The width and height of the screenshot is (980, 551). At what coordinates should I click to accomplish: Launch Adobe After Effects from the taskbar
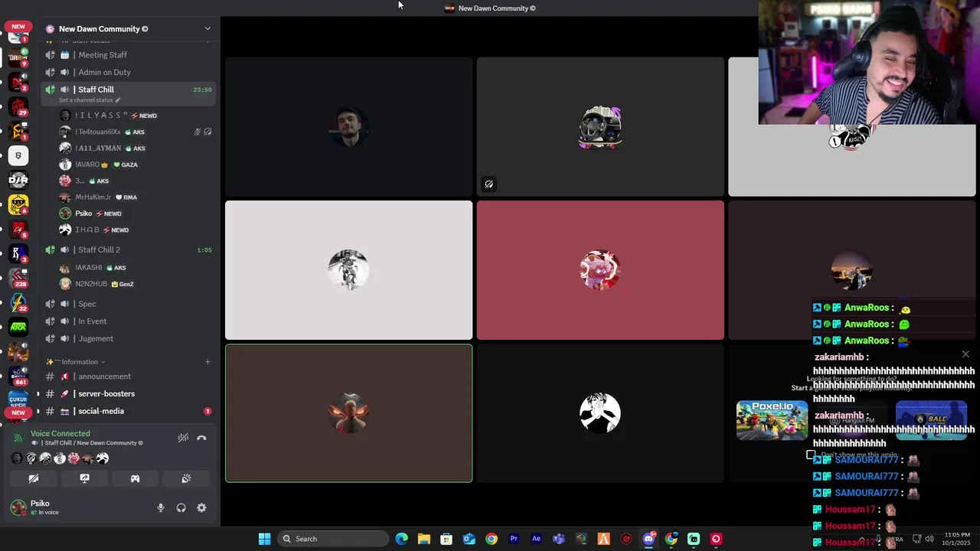coord(536,539)
